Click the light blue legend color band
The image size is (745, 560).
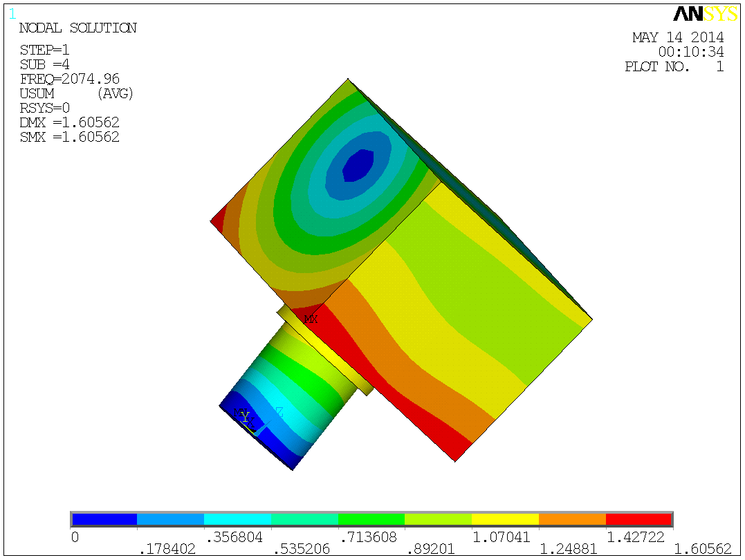pos(171,519)
